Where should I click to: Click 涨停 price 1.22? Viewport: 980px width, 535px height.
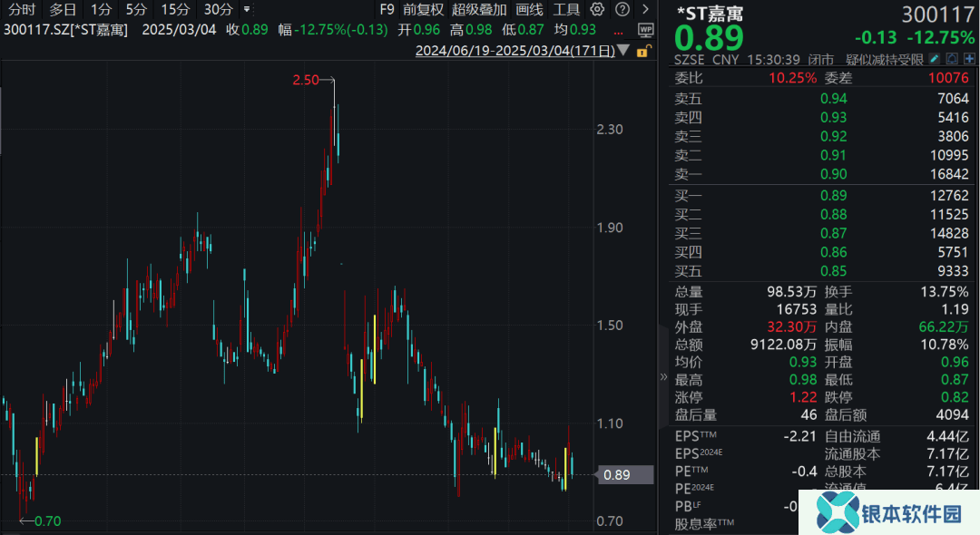point(803,398)
